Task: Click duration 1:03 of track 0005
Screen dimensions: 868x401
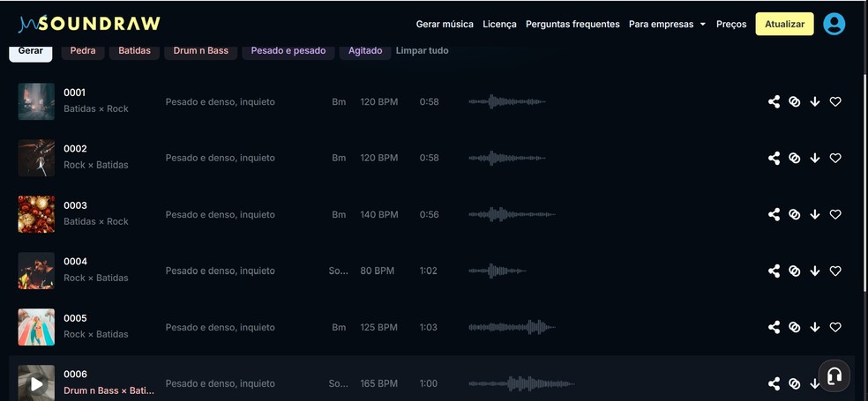Action: [429, 328]
